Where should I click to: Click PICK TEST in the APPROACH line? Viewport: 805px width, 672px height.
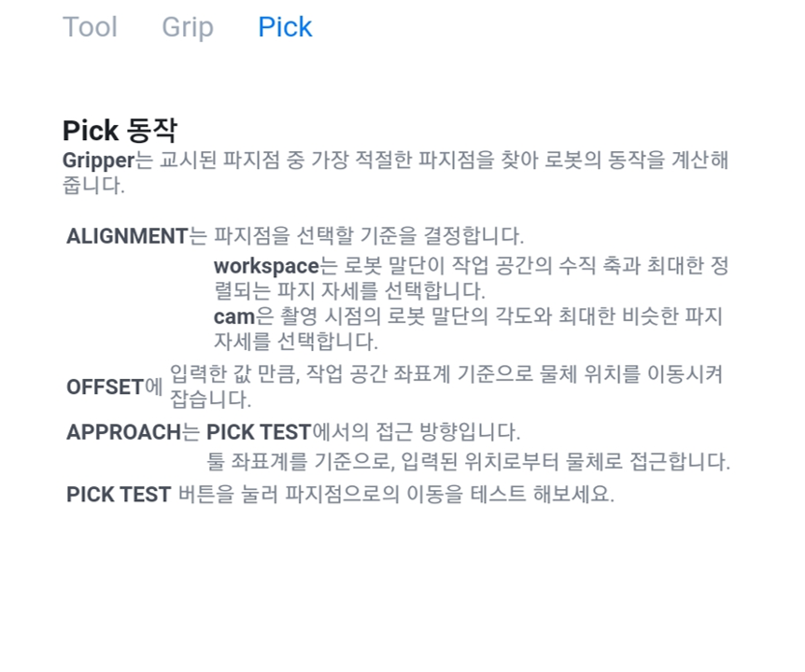[x=259, y=432]
